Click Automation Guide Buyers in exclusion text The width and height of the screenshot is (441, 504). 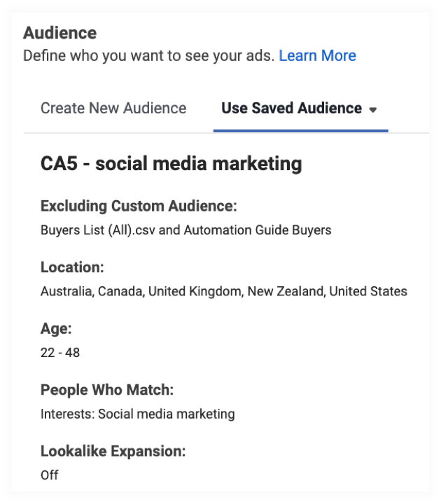(x=257, y=230)
